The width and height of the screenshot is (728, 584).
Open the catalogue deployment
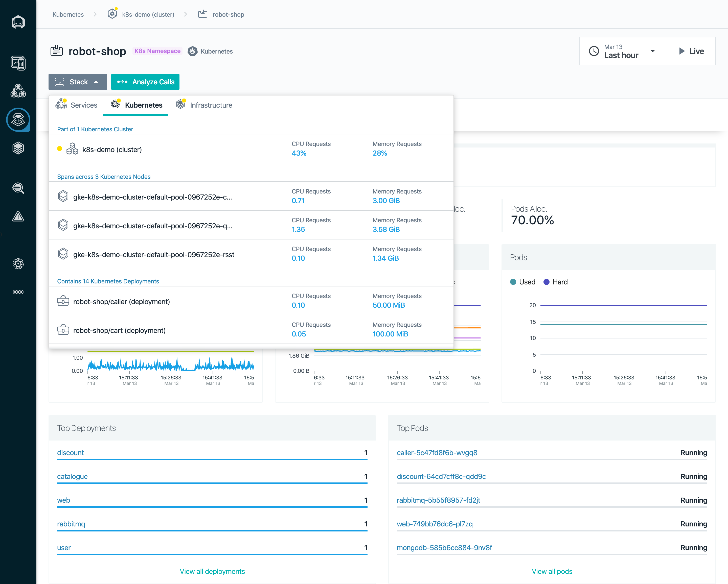pyautogui.click(x=72, y=476)
